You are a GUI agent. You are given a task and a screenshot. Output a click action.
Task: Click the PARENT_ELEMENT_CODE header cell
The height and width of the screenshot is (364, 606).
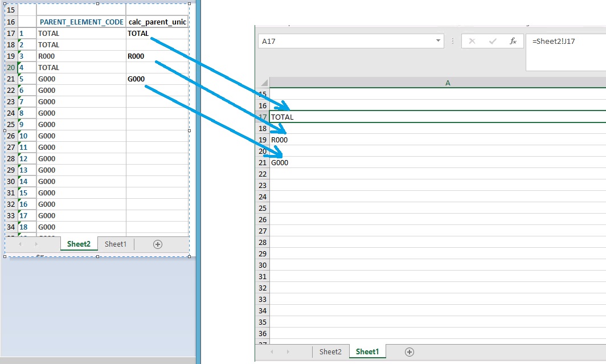pyautogui.click(x=81, y=22)
